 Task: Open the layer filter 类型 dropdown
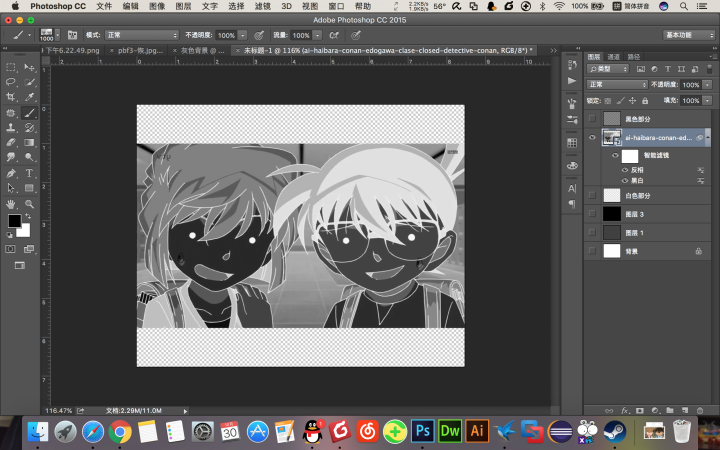[608, 69]
